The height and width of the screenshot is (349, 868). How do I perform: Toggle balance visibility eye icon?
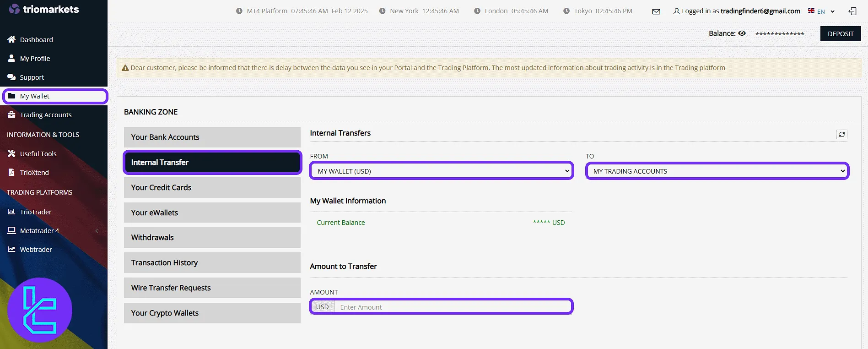[x=742, y=33]
